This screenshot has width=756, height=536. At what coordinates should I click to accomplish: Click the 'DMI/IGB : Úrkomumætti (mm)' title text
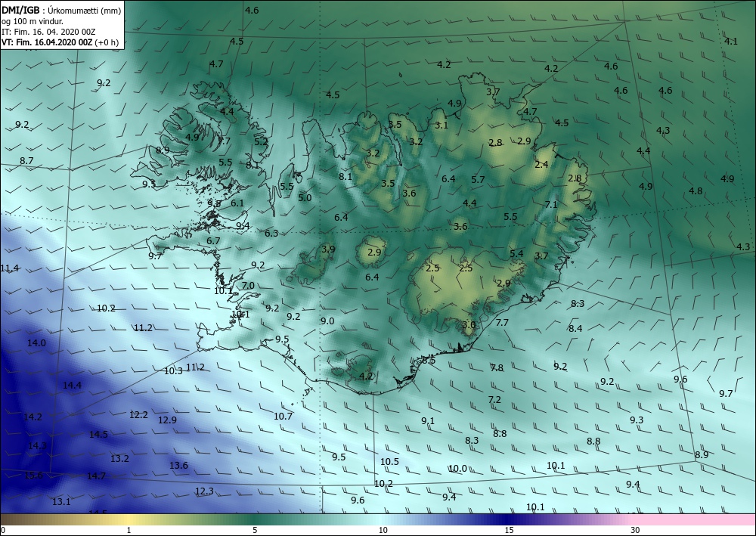(61, 11)
